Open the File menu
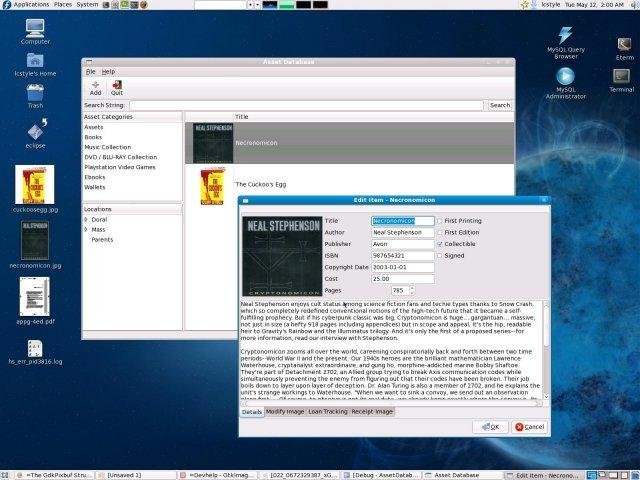The height and width of the screenshot is (480, 640). click(x=91, y=72)
